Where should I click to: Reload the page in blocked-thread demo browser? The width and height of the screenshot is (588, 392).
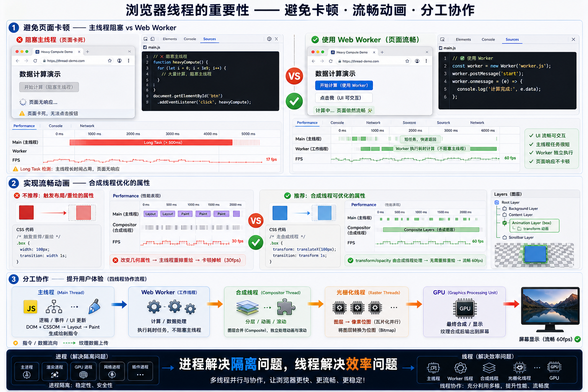coord(35,61)
